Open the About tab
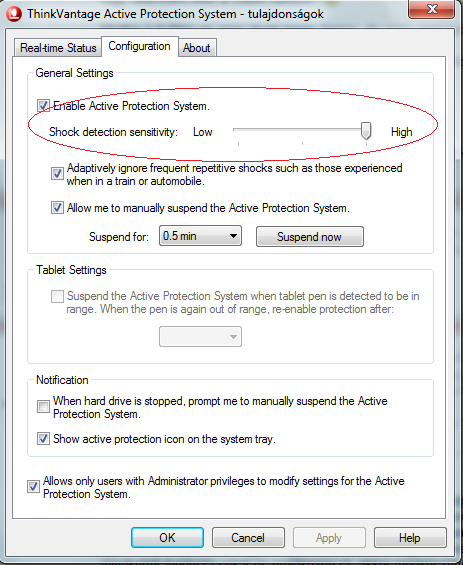The width and height of the screenshot is (463, 565). point(197,48)
